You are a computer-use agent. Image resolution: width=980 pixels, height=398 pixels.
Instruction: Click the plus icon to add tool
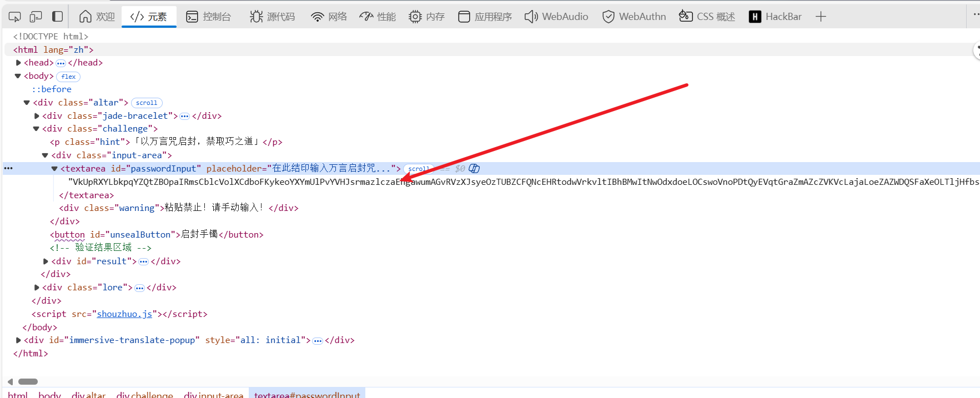coord(821,17)
